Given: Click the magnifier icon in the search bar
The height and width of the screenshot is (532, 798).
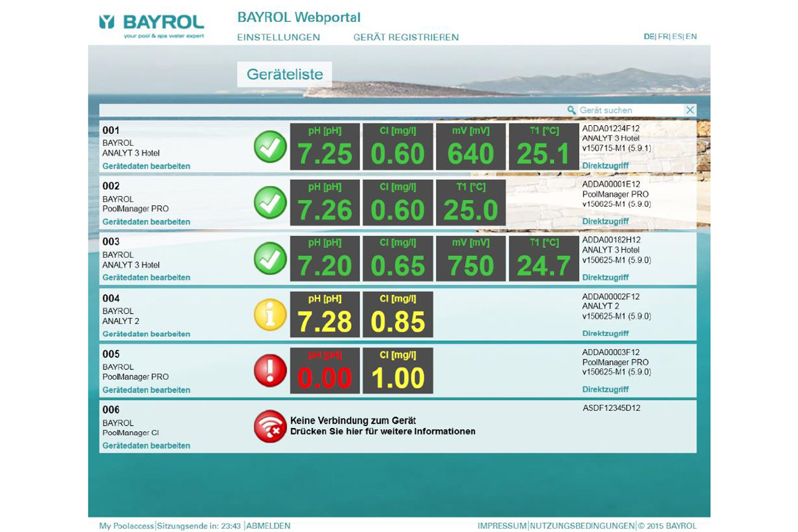Looking at the screenshot, I should coord(571,110).
